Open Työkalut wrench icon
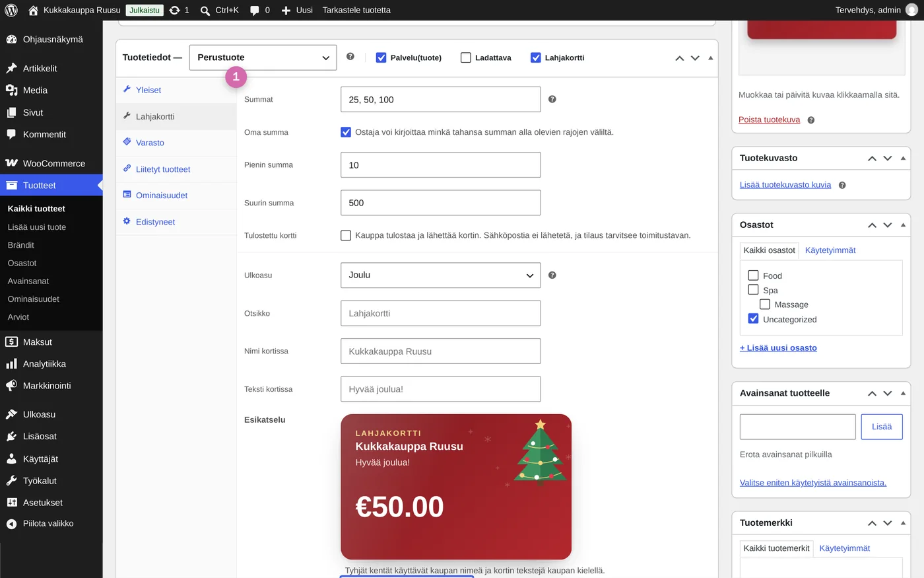 coord(11,480)
